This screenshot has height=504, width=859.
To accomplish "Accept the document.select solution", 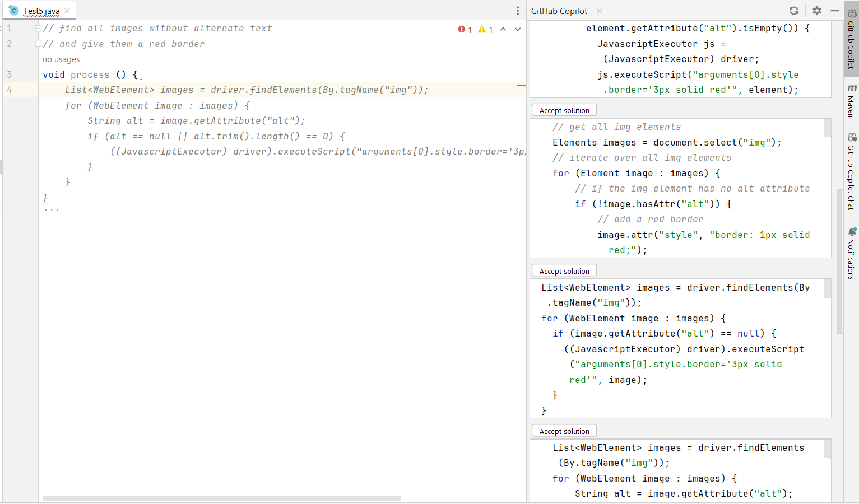I will (564, 110).
